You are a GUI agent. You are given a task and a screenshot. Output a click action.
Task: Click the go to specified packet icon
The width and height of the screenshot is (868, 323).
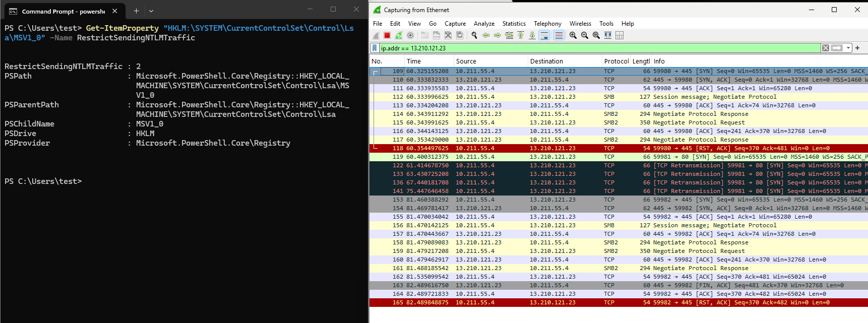(x=509, y=35)
